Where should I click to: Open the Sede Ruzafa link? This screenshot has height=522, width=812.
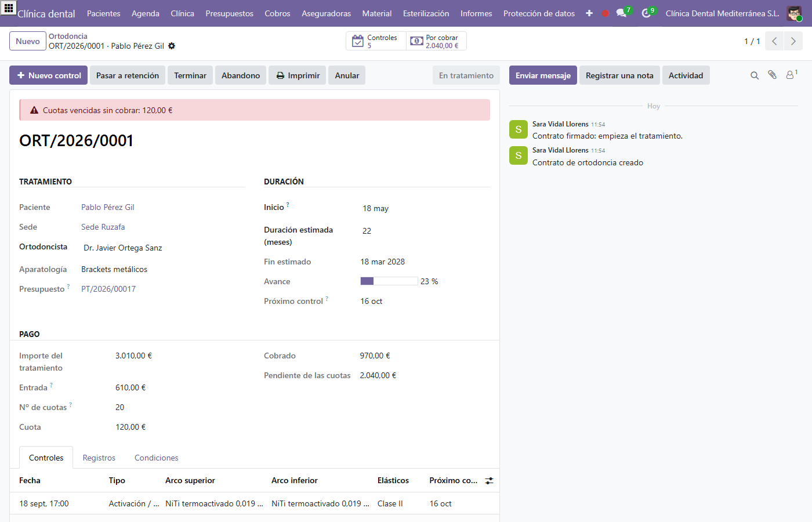tap(103, 227)
